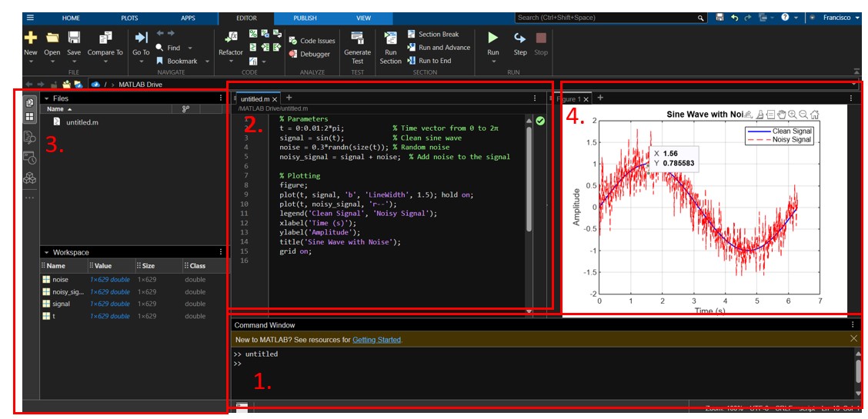Select untitled.m in the Files panel
868x419 pixels.
[78, 122]
